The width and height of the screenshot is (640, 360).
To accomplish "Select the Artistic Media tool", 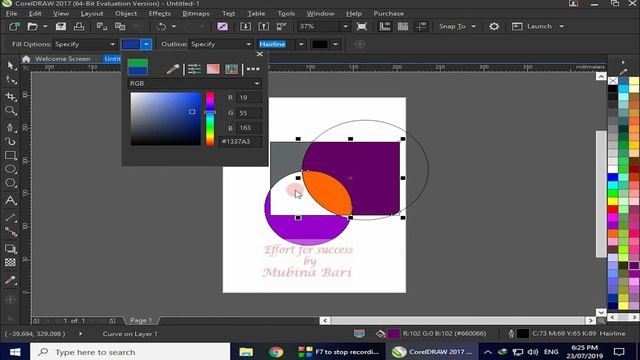I will point(11,142).
